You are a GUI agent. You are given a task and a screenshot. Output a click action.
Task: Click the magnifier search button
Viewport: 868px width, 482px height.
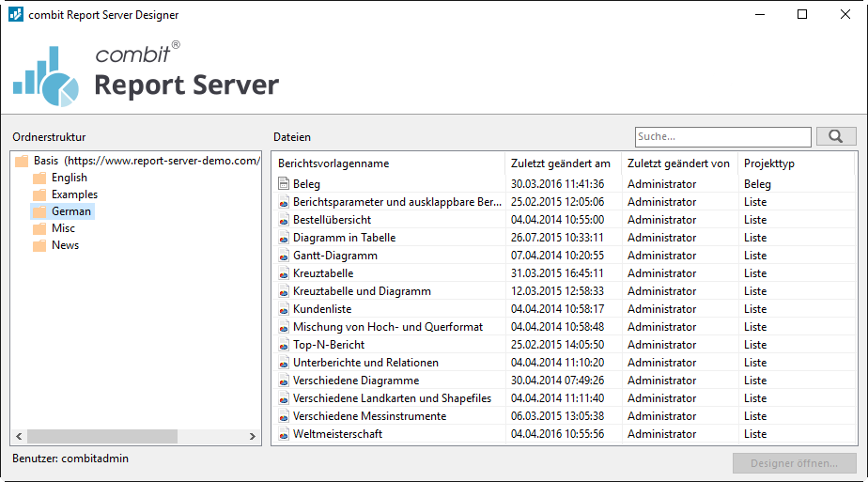point(835,137)
